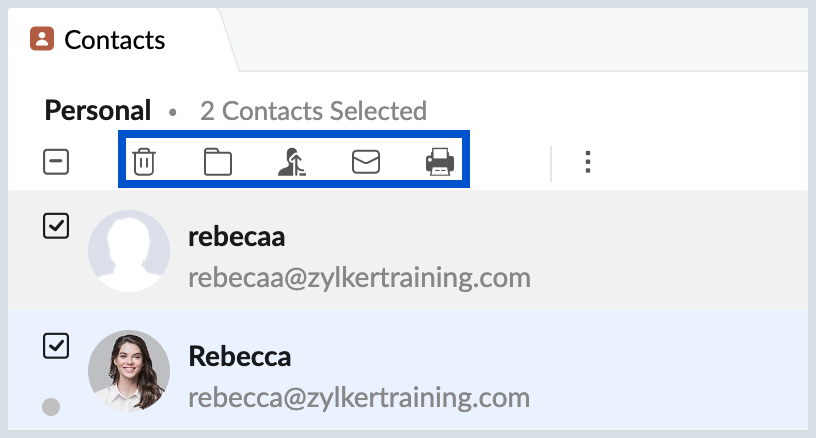816x438 pixels.
Task: Click the merge contacts person icon
Action: point(292,162)
